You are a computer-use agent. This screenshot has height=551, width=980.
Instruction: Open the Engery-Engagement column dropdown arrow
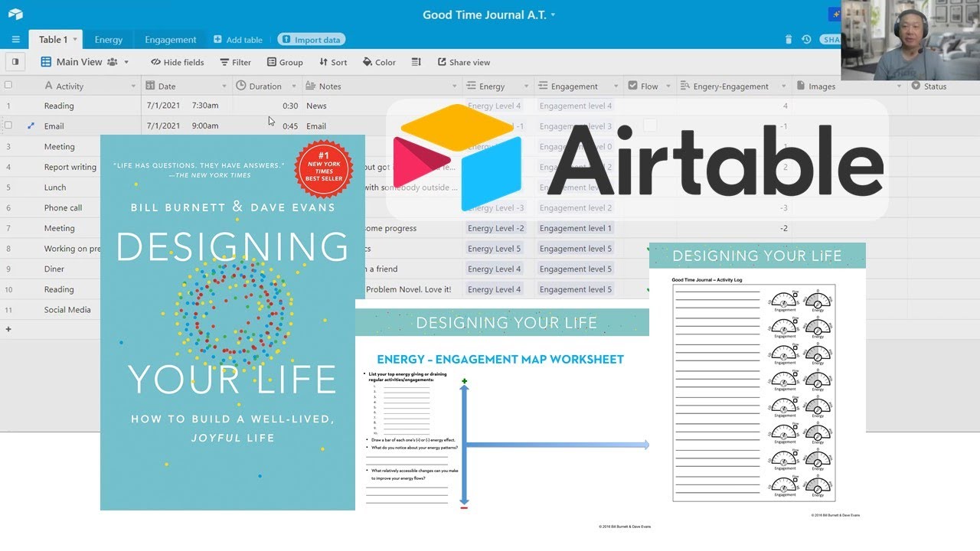pyautogui.click(x=783, y=86)
